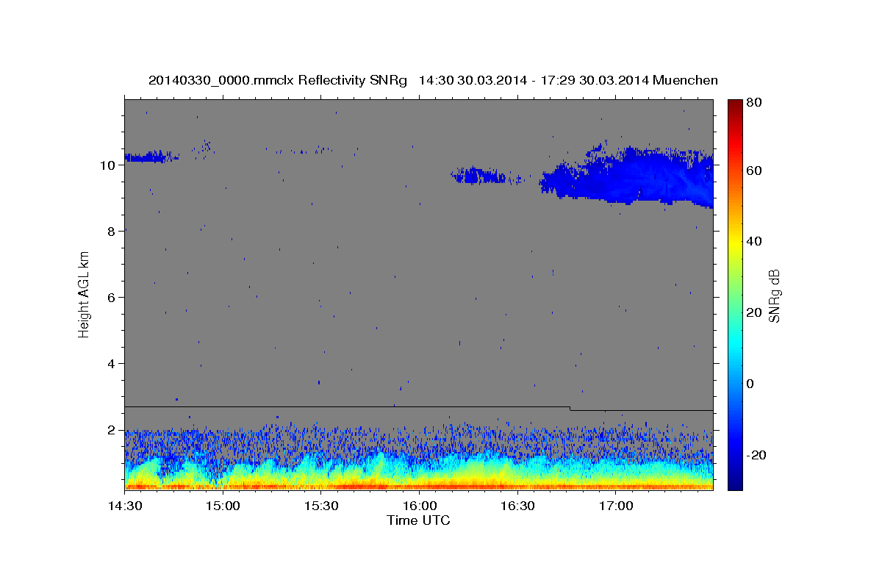The height and width of the screenshot is (588, 882).
Task: Select the 'Height AGL km' axis label
Action: (x=85, y=294)
